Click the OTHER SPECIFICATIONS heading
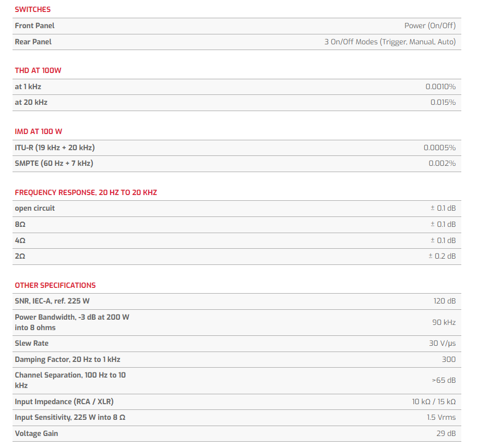Screen dimensions: 478x448 [55, 285]
